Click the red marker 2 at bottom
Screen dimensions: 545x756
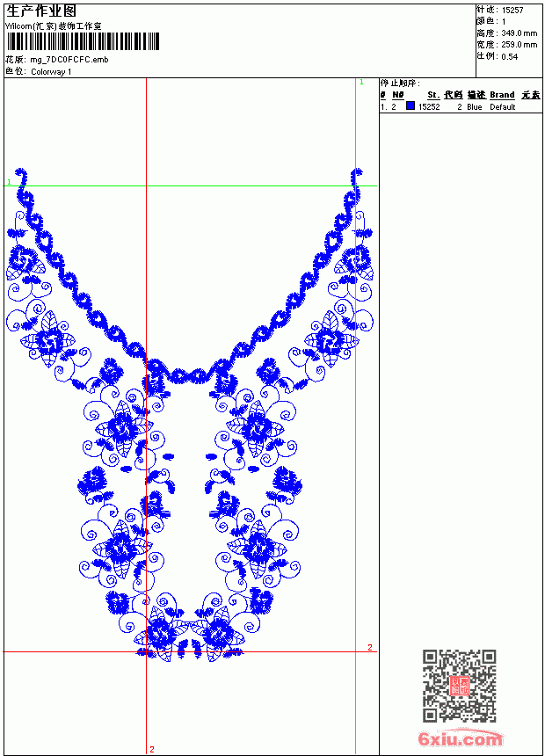[x=152, y=749]
